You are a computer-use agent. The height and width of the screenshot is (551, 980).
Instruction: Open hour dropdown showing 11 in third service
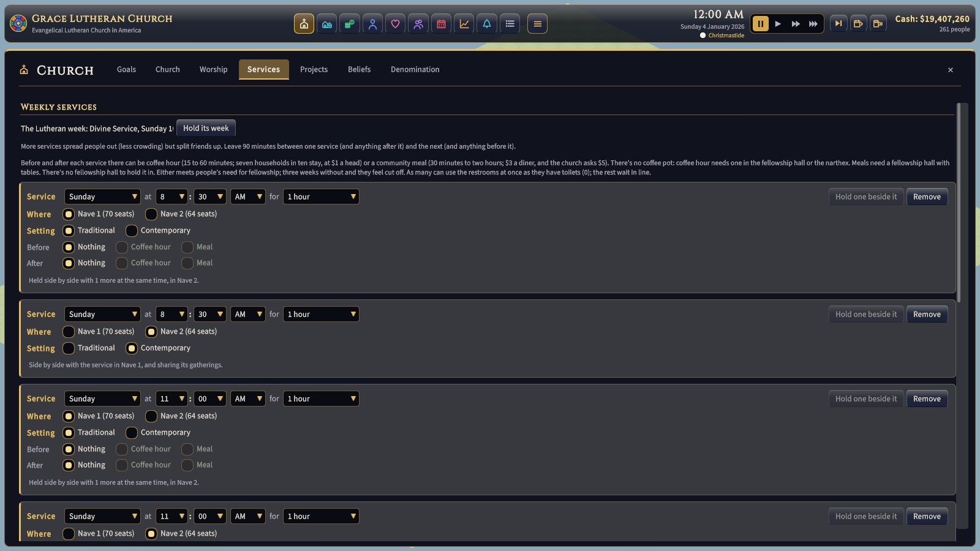(171, 399)
